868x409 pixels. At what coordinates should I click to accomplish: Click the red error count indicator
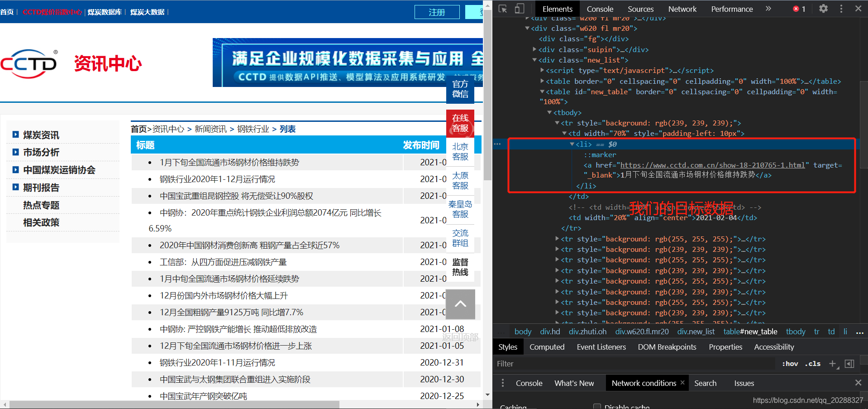pyautogui.click(x=799, y=9)
